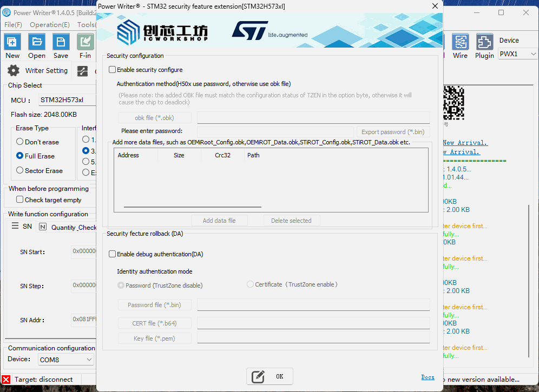539x392 pixels.
Task: Enable security configure checkbox
Action: click(113, 70)
